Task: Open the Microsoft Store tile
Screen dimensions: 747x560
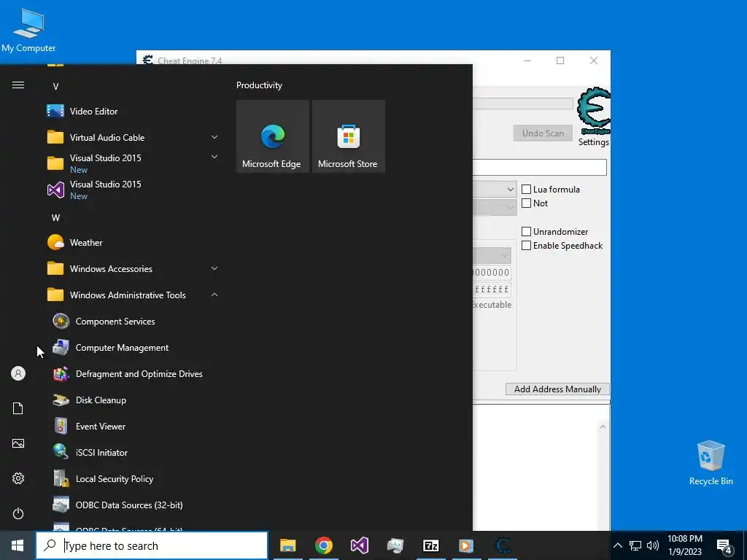Action: [349, 136]
